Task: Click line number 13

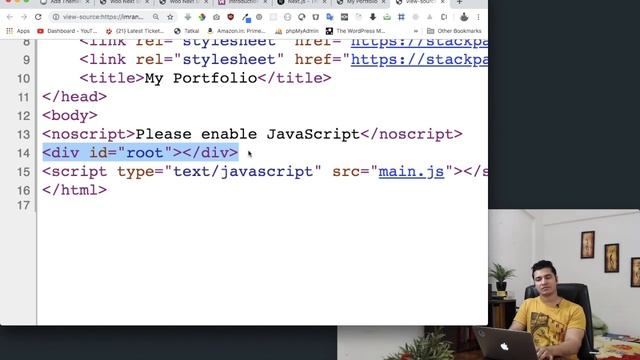Action: (x=24, y=134)
